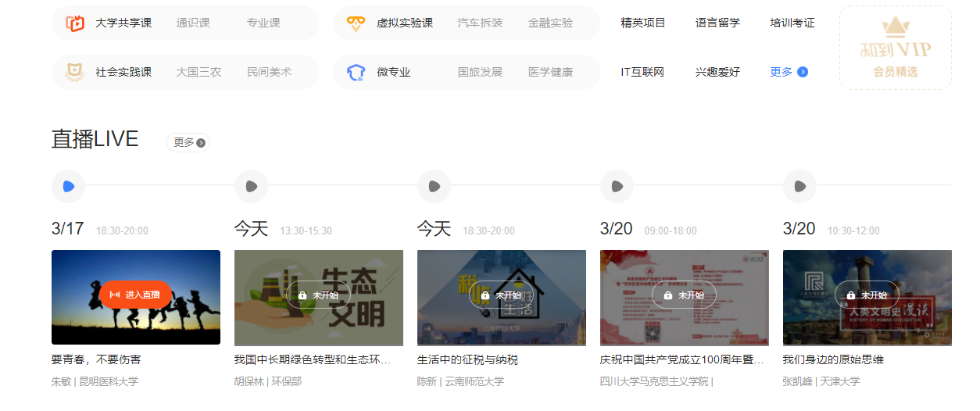
Task: Open thumbnail for 我们身边的原始思维
Action: pyautogui.click(x=867, y=298)
